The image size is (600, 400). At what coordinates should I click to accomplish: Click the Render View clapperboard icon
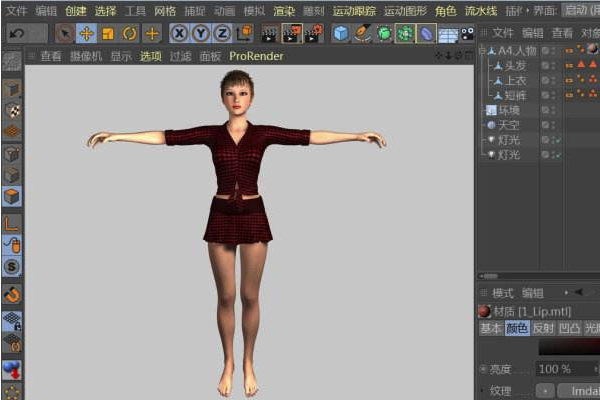click(271, 33)
